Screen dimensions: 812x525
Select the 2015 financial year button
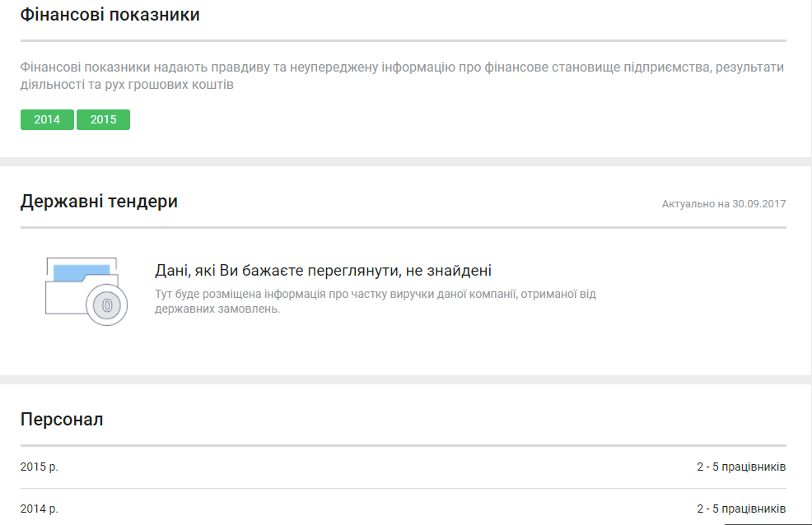pos(103,119)
